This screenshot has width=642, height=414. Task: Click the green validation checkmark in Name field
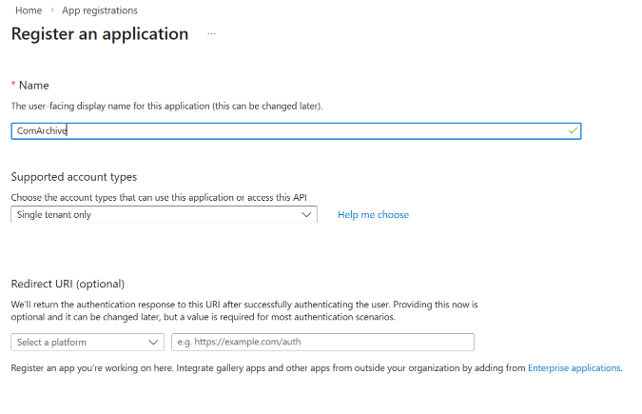click(573, 131)
